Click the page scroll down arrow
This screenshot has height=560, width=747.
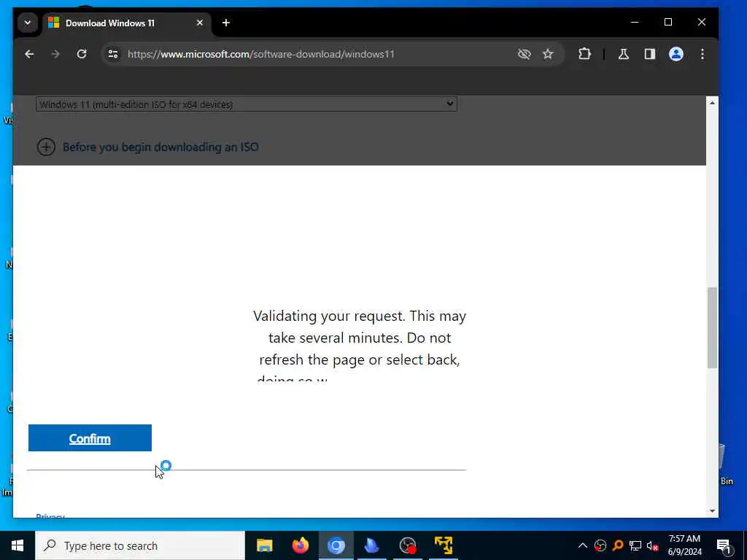pyautogui.click(x=712, y=511)
